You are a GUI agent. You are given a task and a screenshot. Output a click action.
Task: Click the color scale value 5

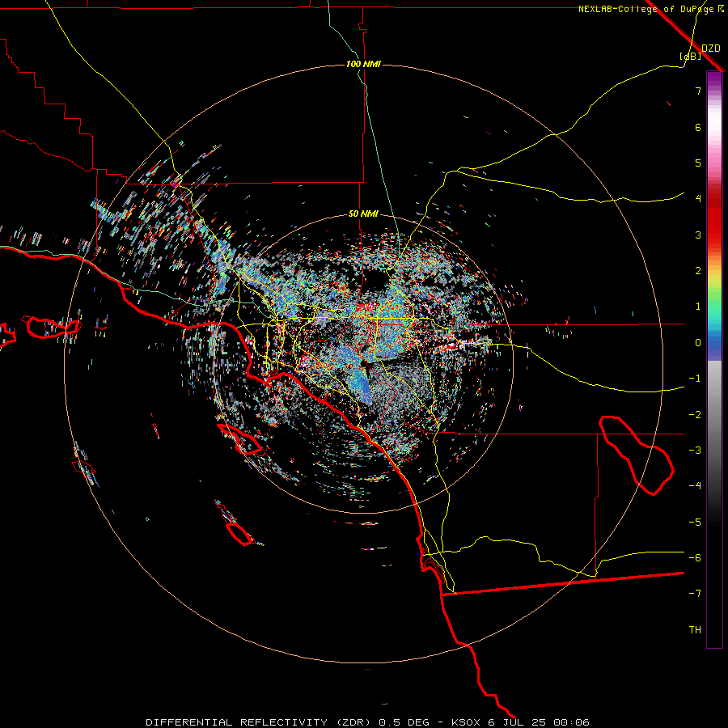(698, 163)
